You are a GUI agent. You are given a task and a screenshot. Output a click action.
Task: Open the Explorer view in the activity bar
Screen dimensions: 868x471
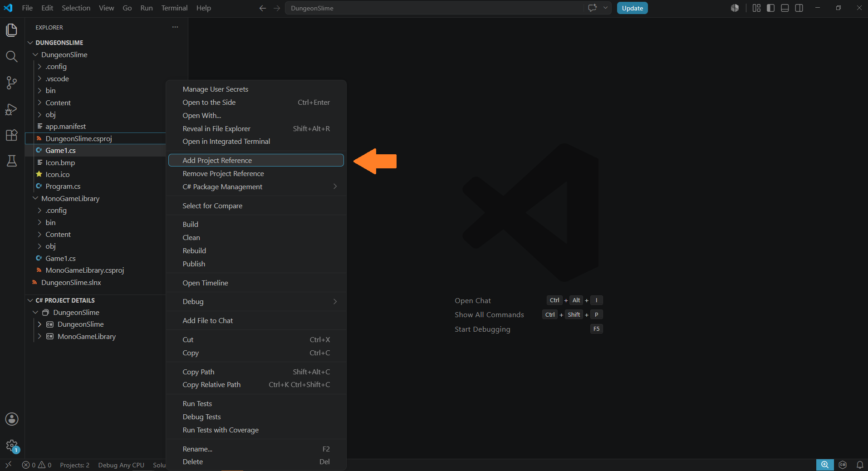[12, 30]
